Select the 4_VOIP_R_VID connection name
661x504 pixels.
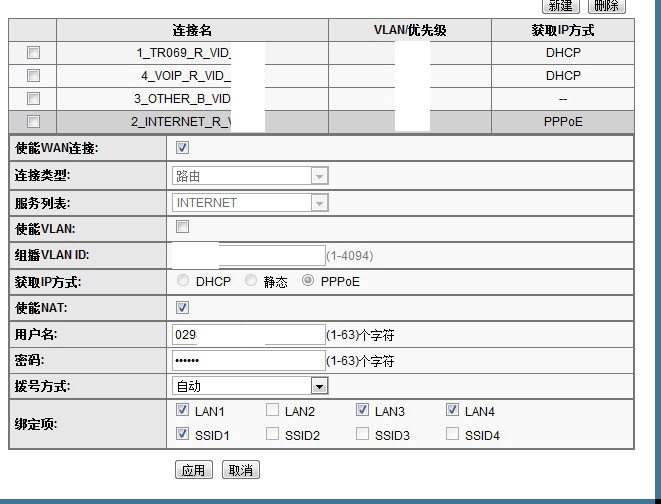point(186,76)
